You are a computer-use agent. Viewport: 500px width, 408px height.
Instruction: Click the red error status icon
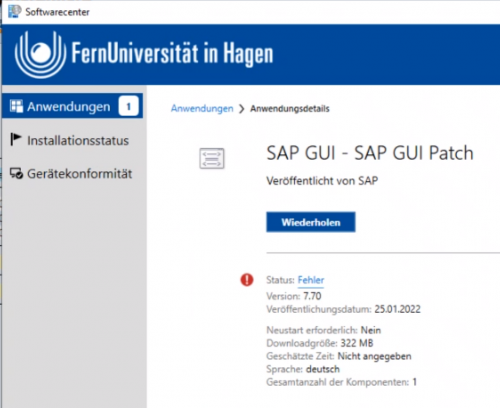[x=247, y=280]
